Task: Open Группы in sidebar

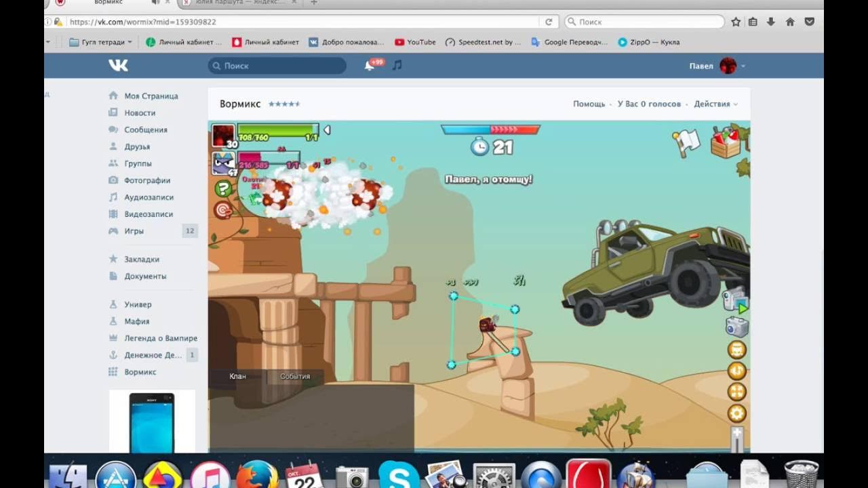Action: 138,163
